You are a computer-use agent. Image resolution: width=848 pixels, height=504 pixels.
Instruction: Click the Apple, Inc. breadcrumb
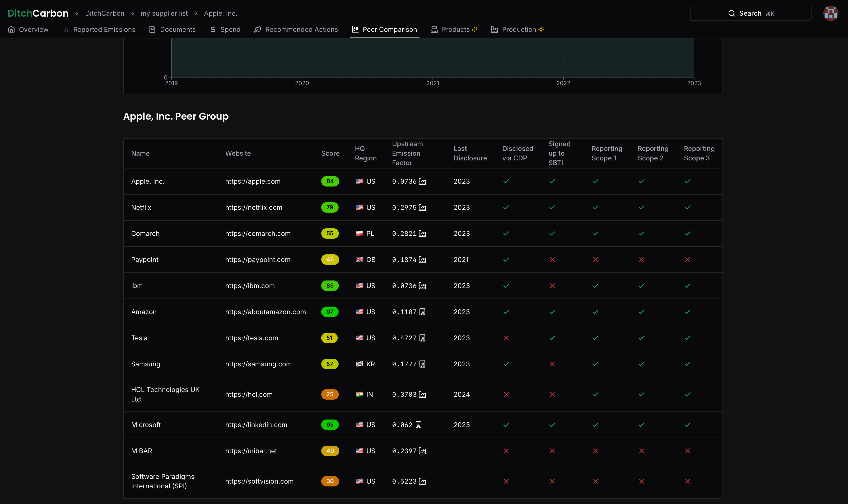[220, 13]
